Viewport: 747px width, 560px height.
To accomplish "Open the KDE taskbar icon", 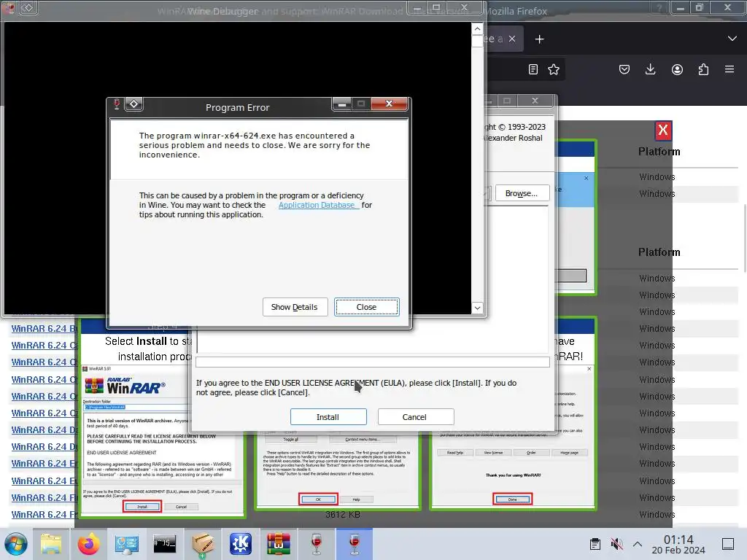I will [x=241, y=544].
